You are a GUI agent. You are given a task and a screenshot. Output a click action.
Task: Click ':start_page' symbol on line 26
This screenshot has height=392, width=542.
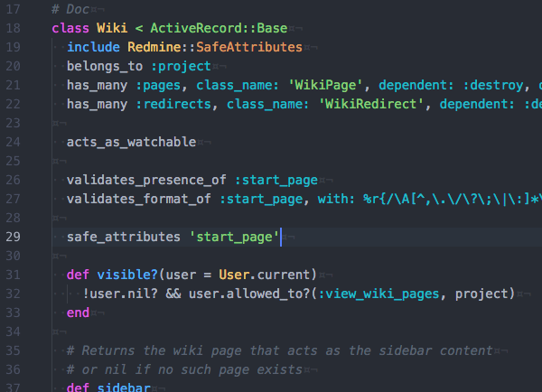pyautogui.click(x=276, y=181)
